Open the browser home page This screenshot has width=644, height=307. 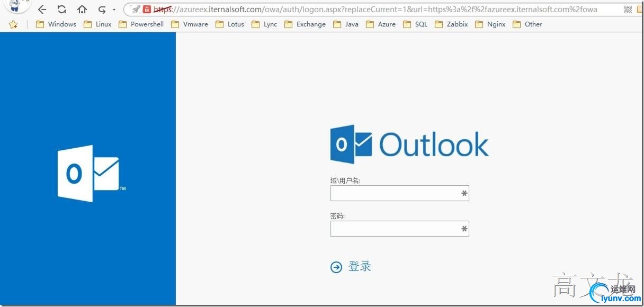pos(82,10)
